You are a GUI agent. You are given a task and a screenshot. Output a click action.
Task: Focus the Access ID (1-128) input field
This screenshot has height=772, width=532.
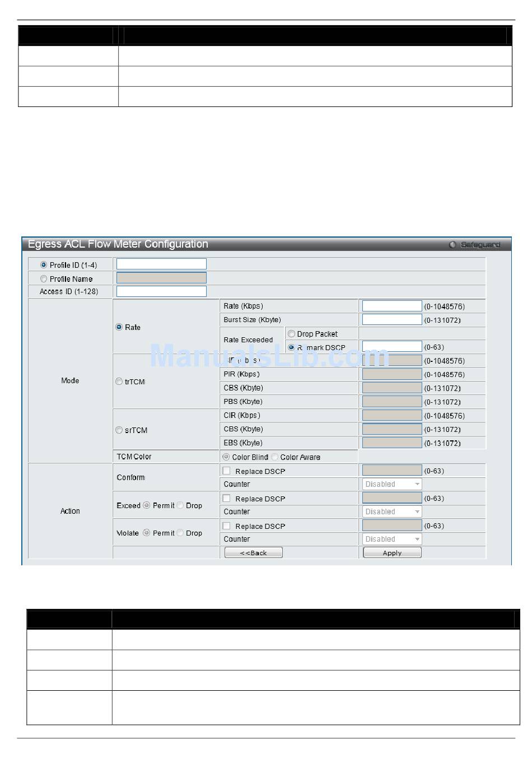click(161, 291)
